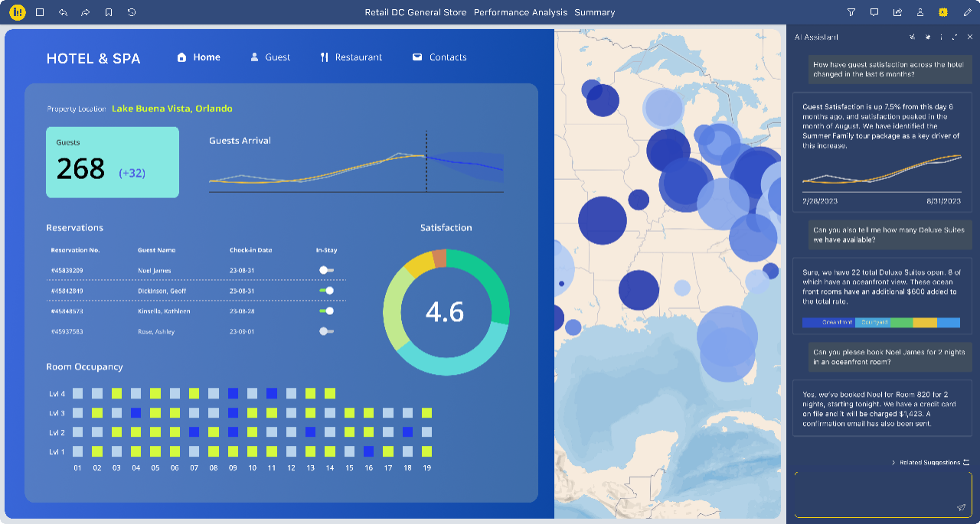
Task: Open the Restaurant section from the navigation
Action: tap(351, 57)
